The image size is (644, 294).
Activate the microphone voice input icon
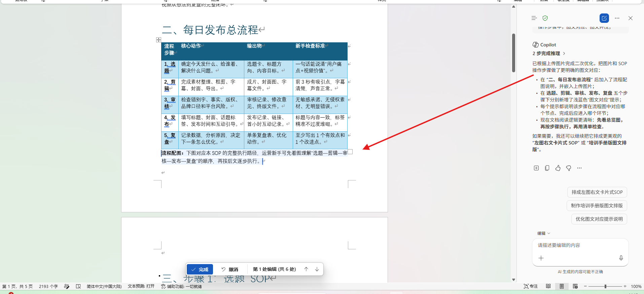click(621, 258)
